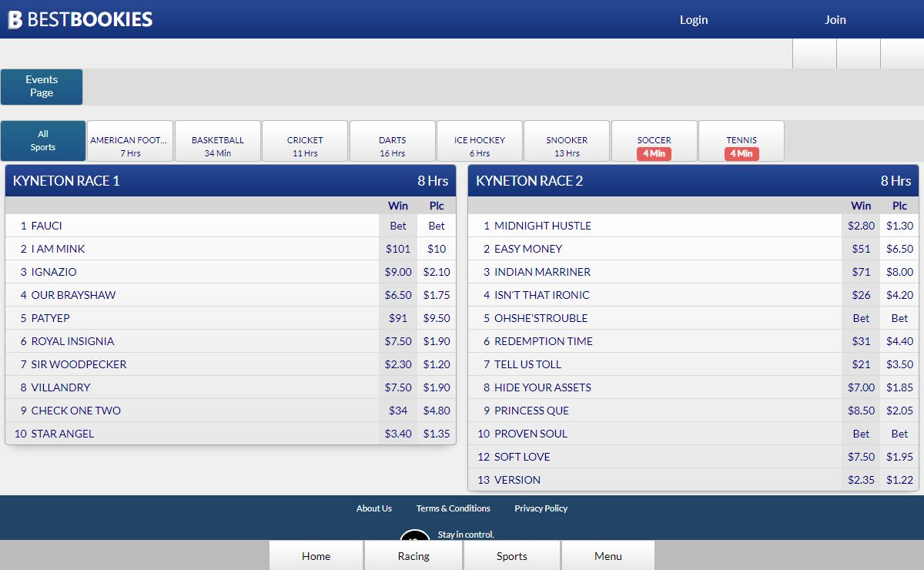
Task: Choose OUR BRAYSHAW place odds $1.75
Action: pos(437,295)
